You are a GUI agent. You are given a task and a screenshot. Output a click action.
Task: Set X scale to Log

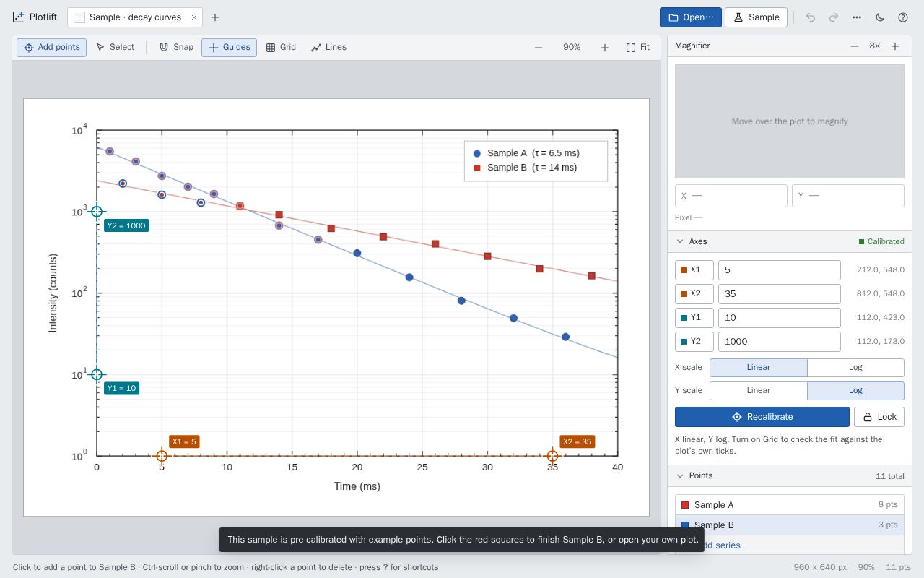[855, 368]
